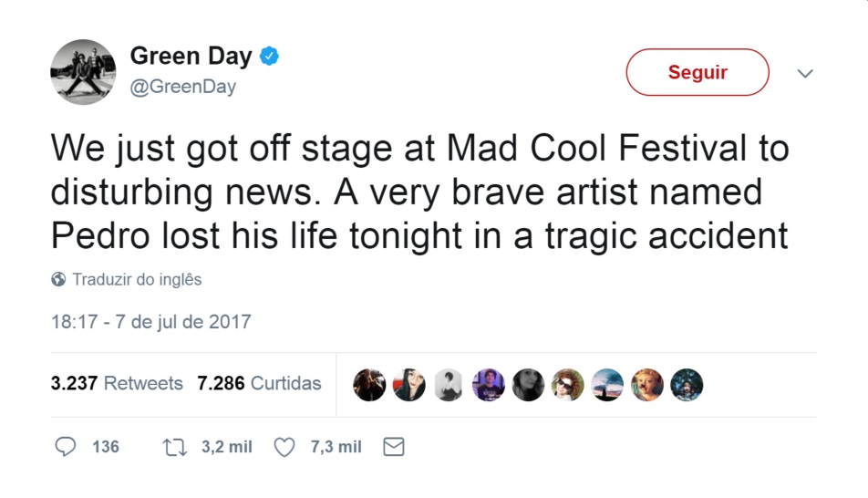Click the reply speech bubble icon
The height and width of the screenshot is (498, 868).
pos(66,447)
